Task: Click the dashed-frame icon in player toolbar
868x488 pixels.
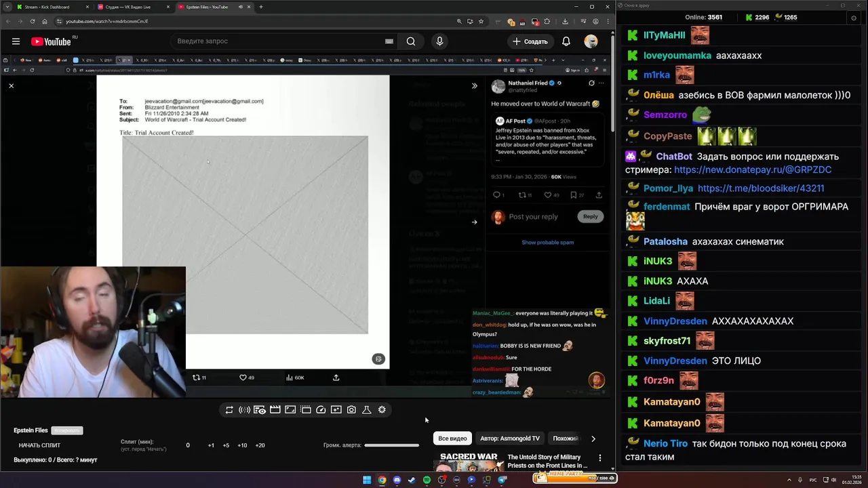Action: pos(305,410)
